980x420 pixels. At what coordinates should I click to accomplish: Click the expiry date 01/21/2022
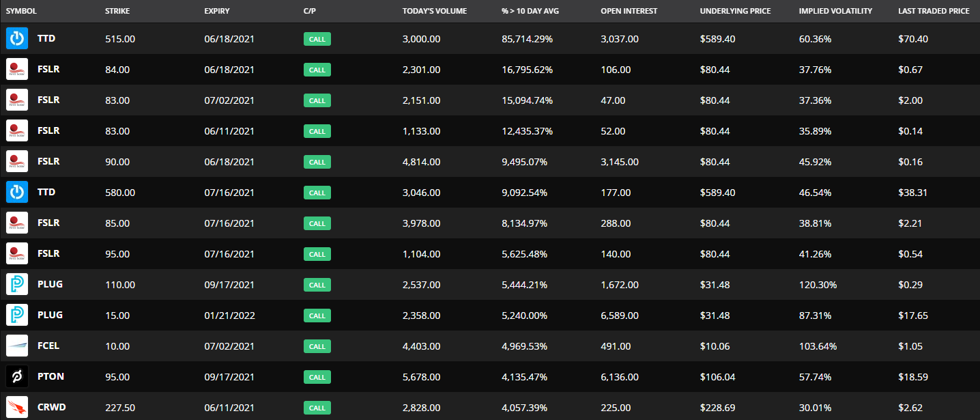coord(229,316)
